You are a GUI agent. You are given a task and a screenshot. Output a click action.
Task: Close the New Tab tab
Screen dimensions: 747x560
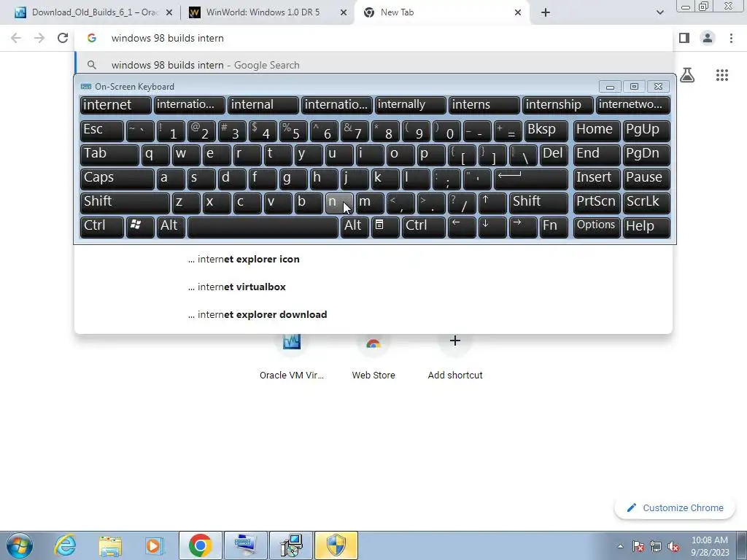[518, 12]
